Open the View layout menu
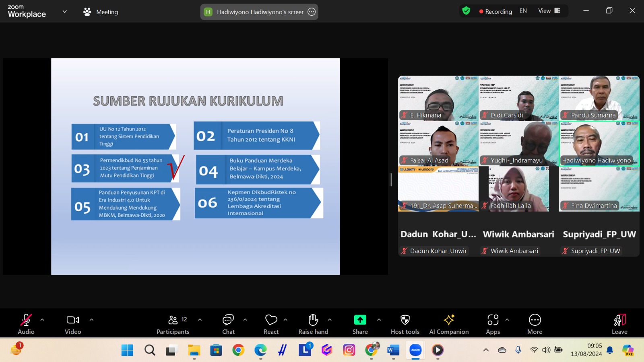Image resolution: width=644 pixels, height=362 pixels. [x=549, y=11]
